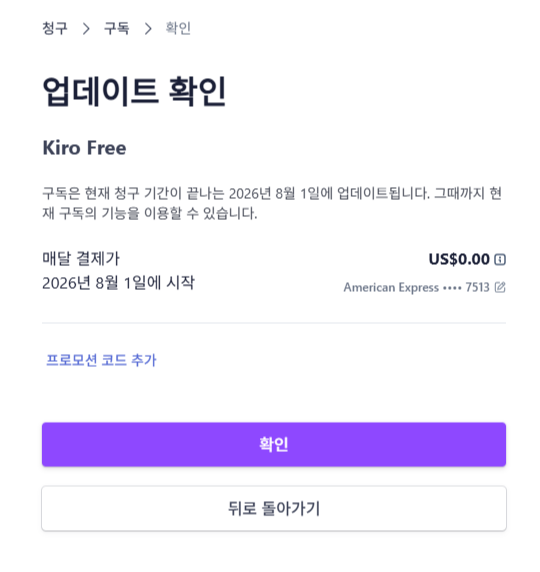The height and width of the screenshot is (572, 540).
Task: Navigate to the 구독 breadcrumb
Action: tap(117, 28)
